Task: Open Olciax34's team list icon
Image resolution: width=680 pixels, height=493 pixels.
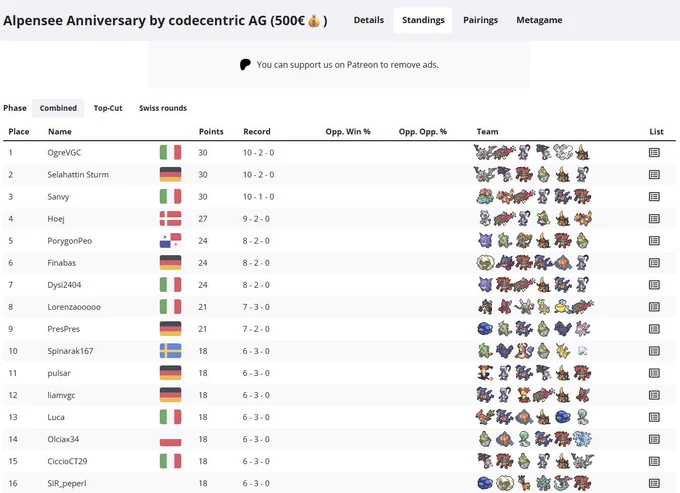Action: [654, 439]
